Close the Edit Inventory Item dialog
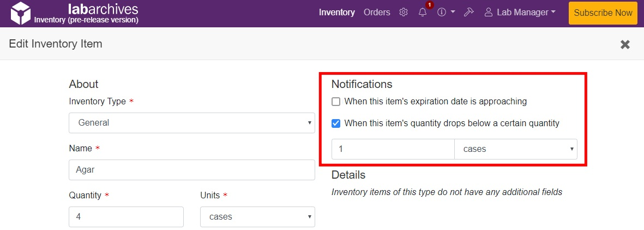The height and width of the screenshot is (230, 644). coord(625,44)
